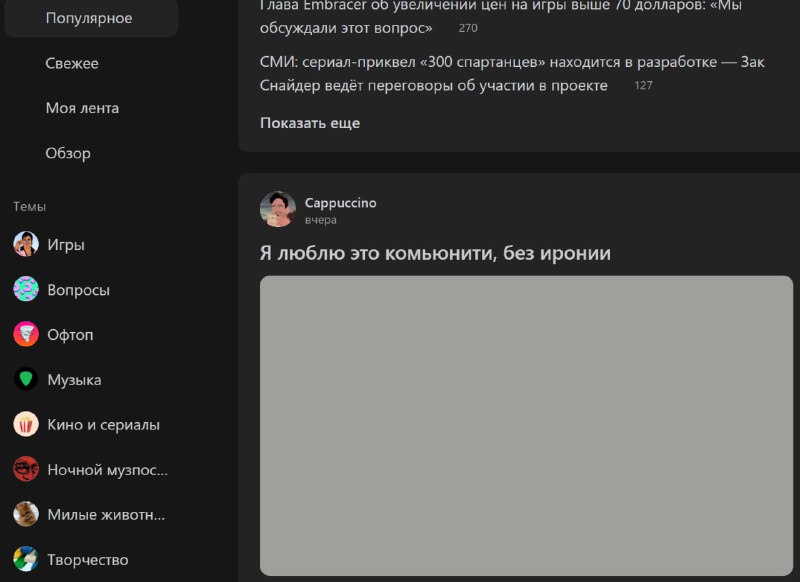800x582 pixels.
Task: Open the Вопросы topic label
Action: tap(79, 290)
